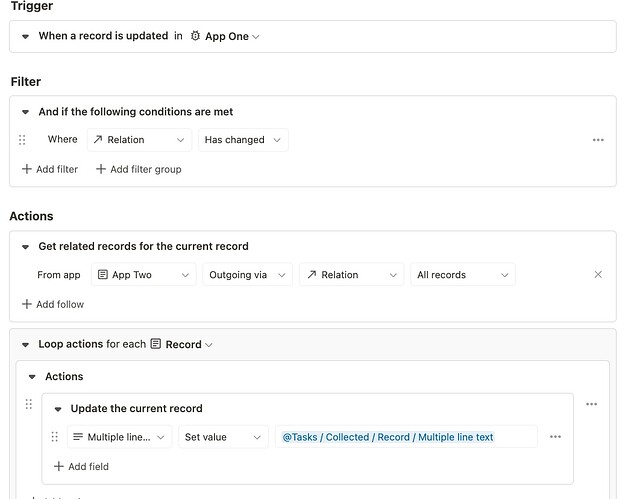Open the 'Update the current record' options menu
Viewport: 625px width, 499px height.
592,404
